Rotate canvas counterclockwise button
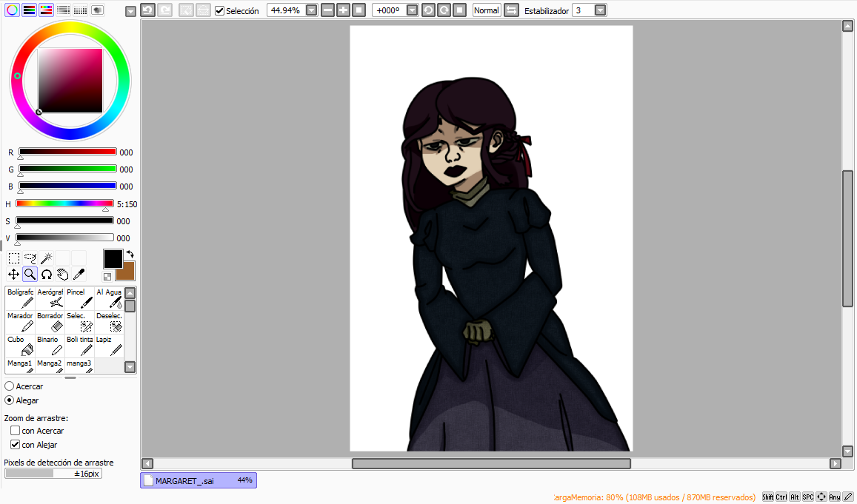The image size is (857, 504). click(428, 10)
